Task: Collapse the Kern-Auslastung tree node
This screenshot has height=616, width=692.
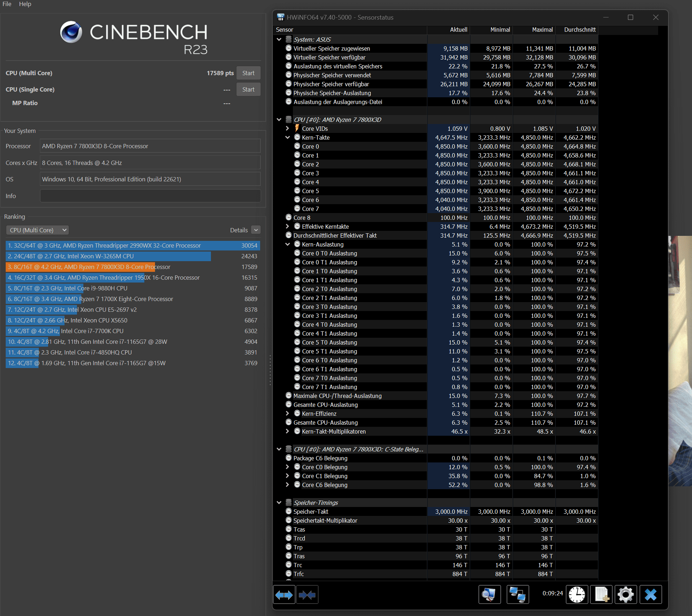Action: click(288, 244)
